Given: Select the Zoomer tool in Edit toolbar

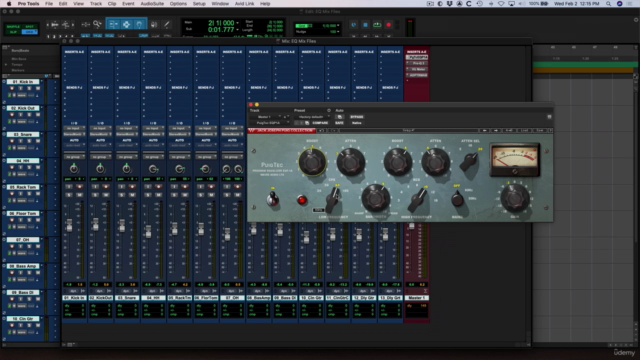Looking at the screenshot, I should 97,24.
